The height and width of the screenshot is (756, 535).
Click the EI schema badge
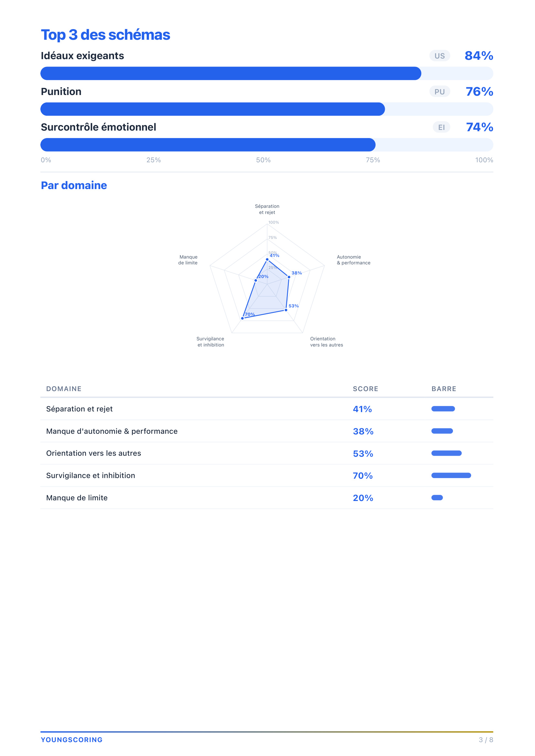point(441,127)
